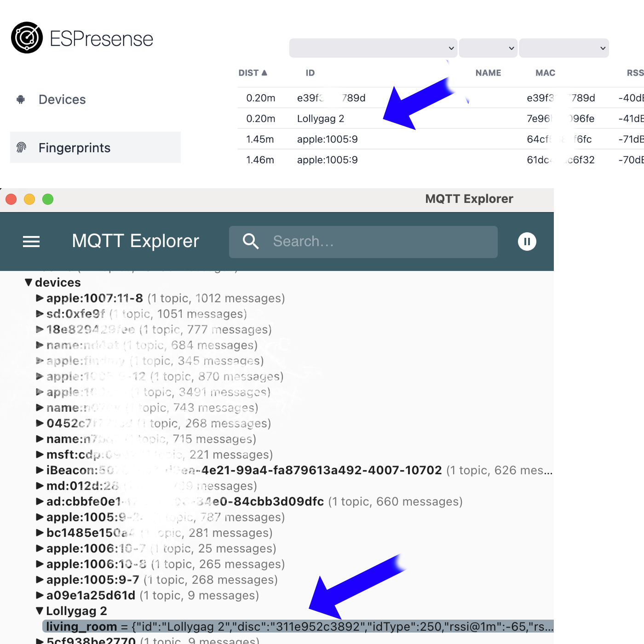Navigate to the Fingerprints section
Screen dimensions: 644x644
(75, 147)
